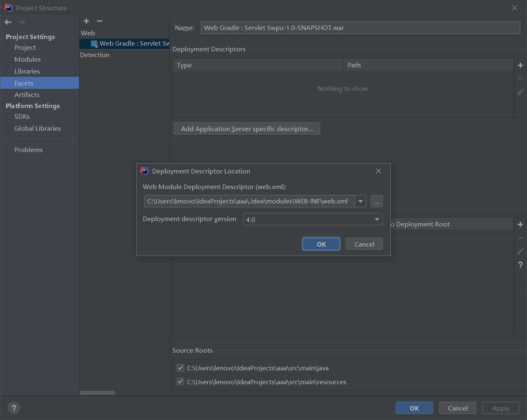Select Detection item in facets list
The image size is (527, 420).
click(95, 55)
